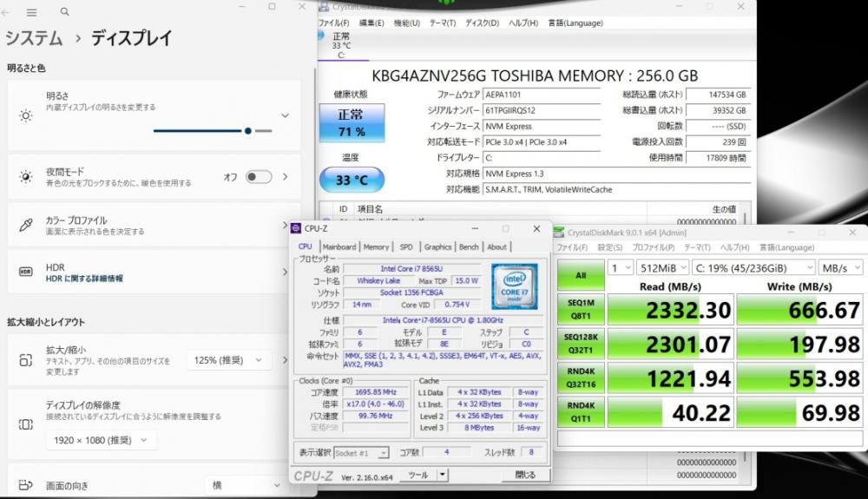
Task: Click the display resolution icon
Action: (25, 424)
